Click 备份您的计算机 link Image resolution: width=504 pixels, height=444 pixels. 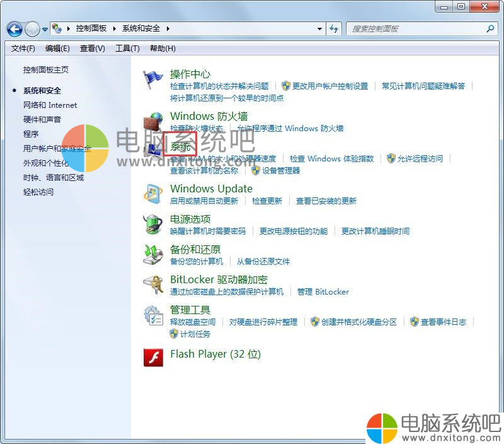point(197,261)
